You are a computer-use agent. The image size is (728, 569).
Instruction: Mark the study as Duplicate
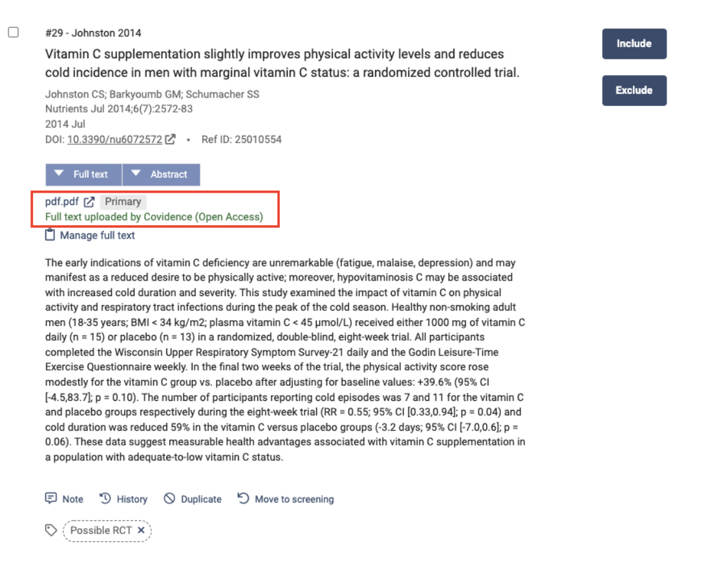(x=200, y=499)
